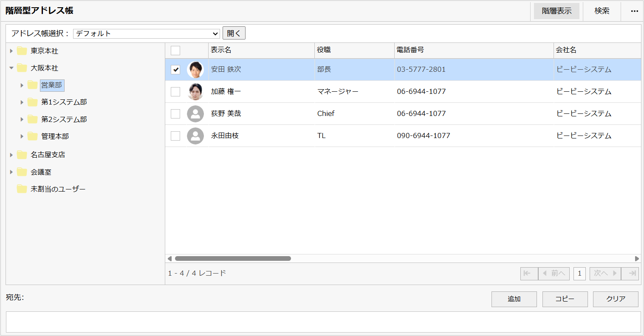644x336 pixels.
Task: Click the クリア button
Action: pyautogui.click(x=615, y=299)
